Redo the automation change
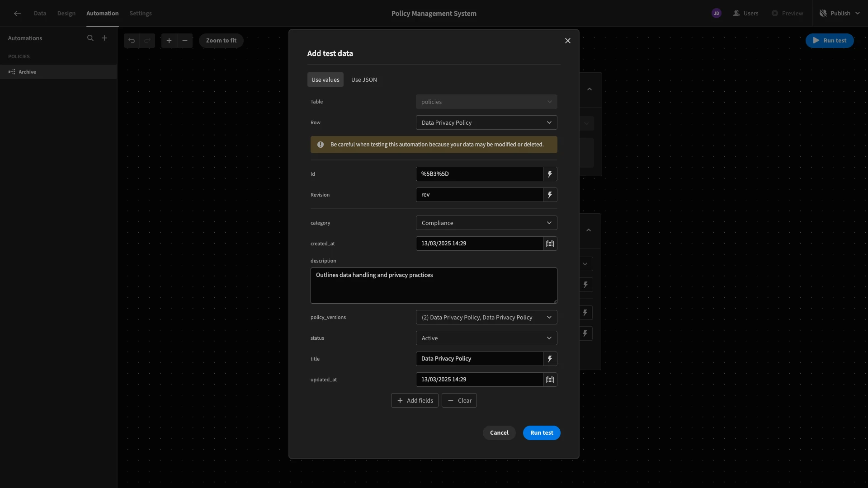Image resolution: width=868 pixels, height=488 pixels. pos(147,41)
